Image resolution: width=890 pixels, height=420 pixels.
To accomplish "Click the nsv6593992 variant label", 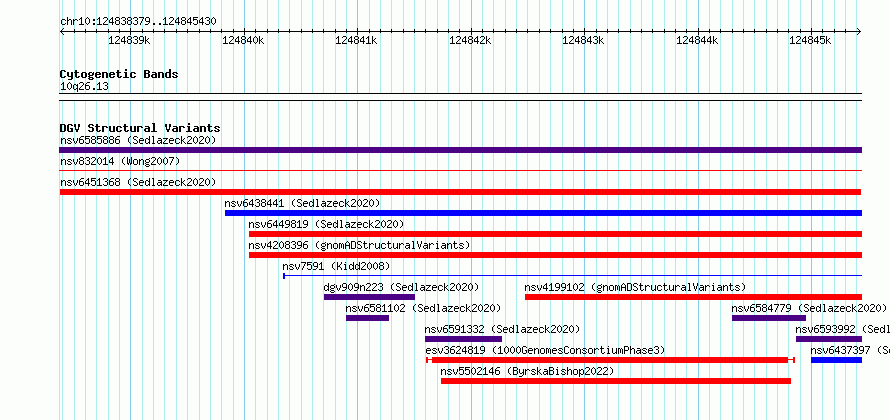I will 842,329.
